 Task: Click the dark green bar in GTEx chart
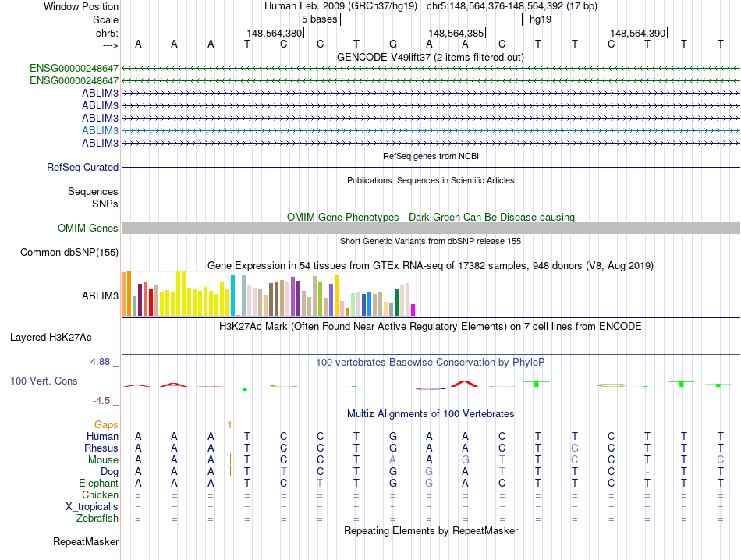[396, 303]
